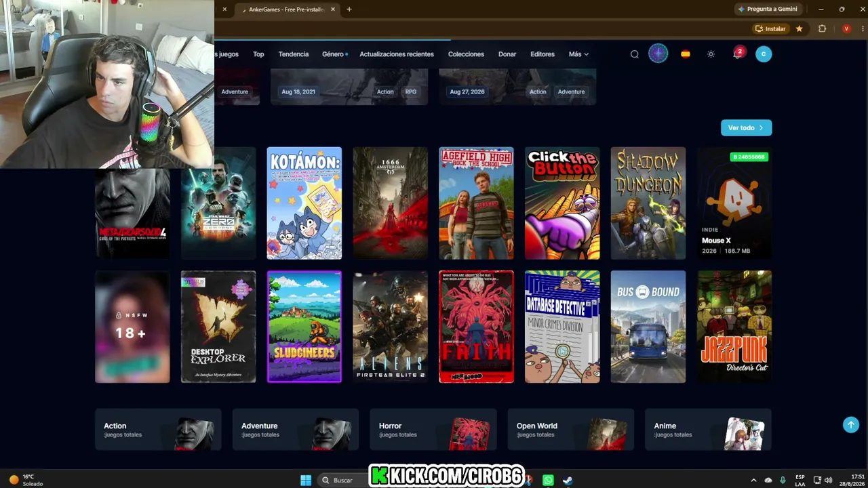The height and width of the screenshot is (488, 868).
Task: Click the Action tag beside Aug 18, 2021
Action: pyautogui.click(x=385, y=91)
